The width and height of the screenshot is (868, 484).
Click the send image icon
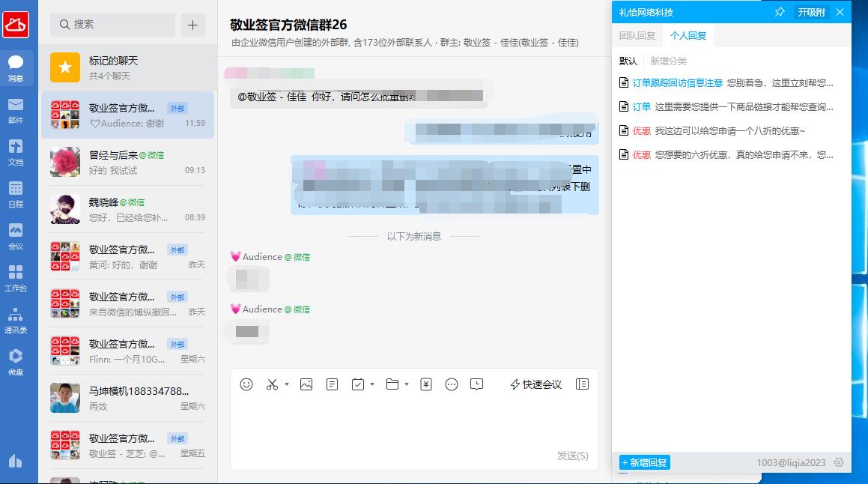[306, 384]
